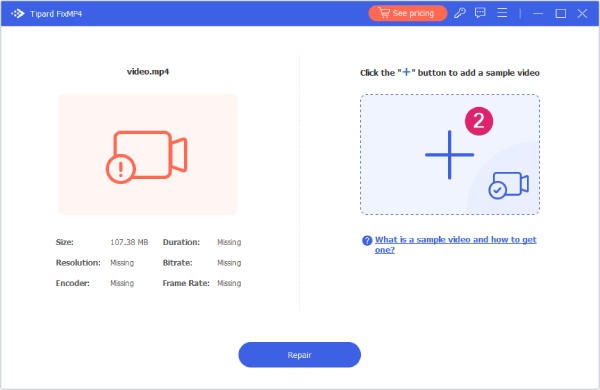The height and width of the screenshot is (390, 600).
Task: Click the add sample video instruction text
Action: click(450, 73)
